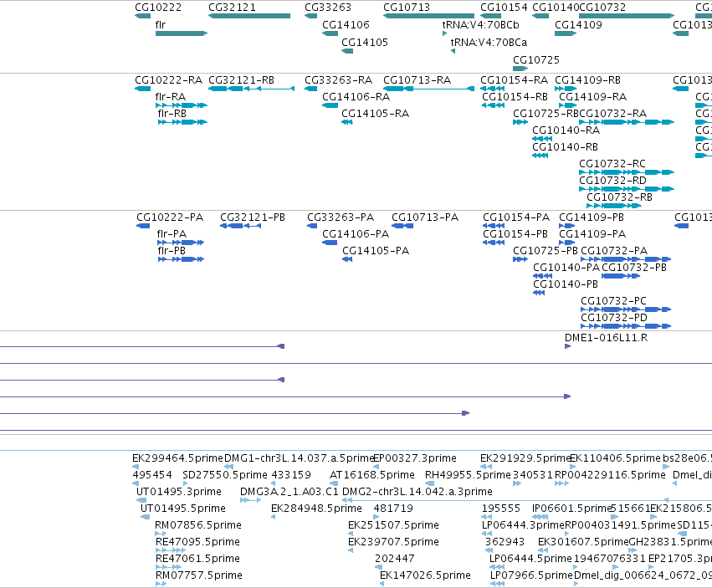Screen dimensions: 712x588
Task: Click the CG10154 gene label
Action: click(504, 8)
